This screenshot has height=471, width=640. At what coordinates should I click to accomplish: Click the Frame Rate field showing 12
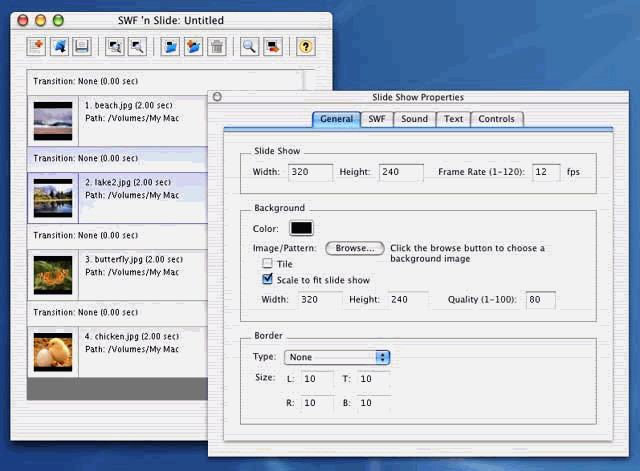(x=546, y=172)
